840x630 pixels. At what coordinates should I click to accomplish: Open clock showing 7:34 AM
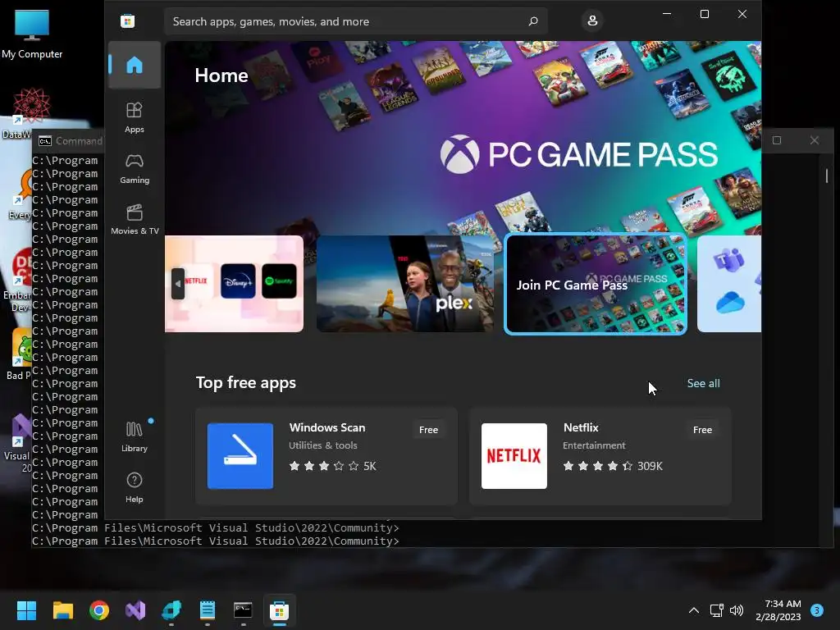tap(778, 610)
